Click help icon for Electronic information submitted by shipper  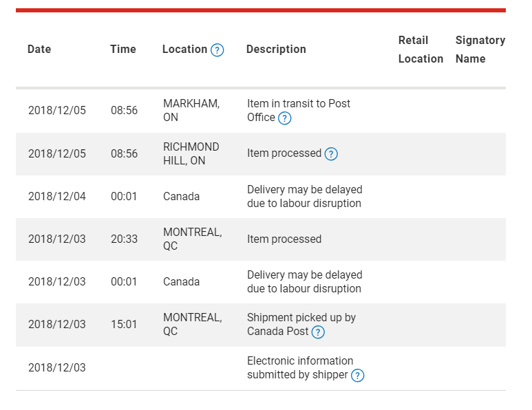pyautogui.click(x=358, y=376)
